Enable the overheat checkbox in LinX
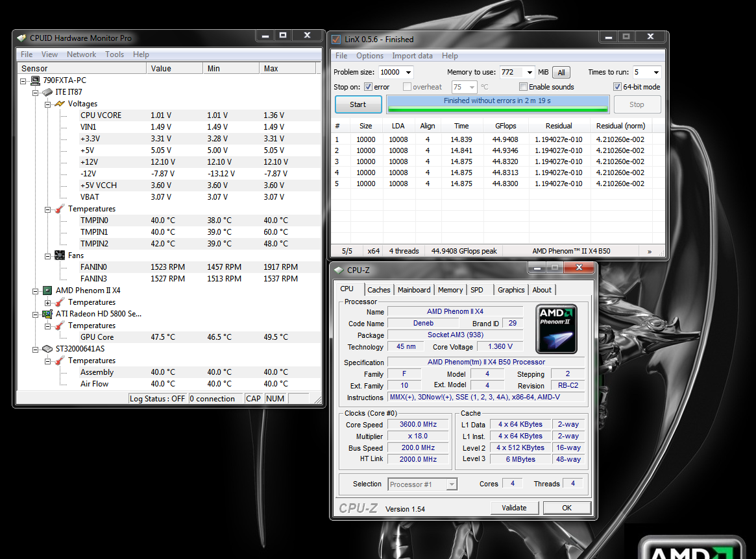 click(x=407, y=87)
